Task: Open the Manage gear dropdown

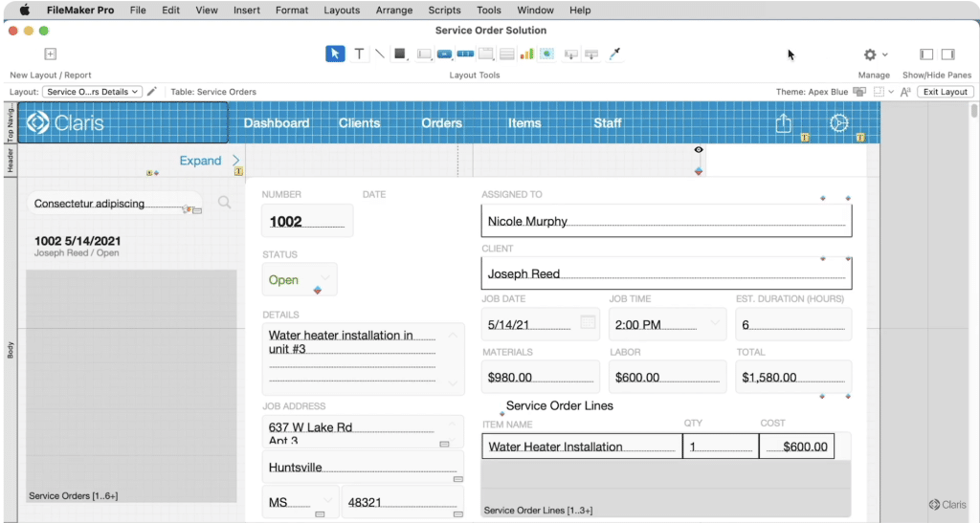Action: pyautogui.click(x=875, y=54)
